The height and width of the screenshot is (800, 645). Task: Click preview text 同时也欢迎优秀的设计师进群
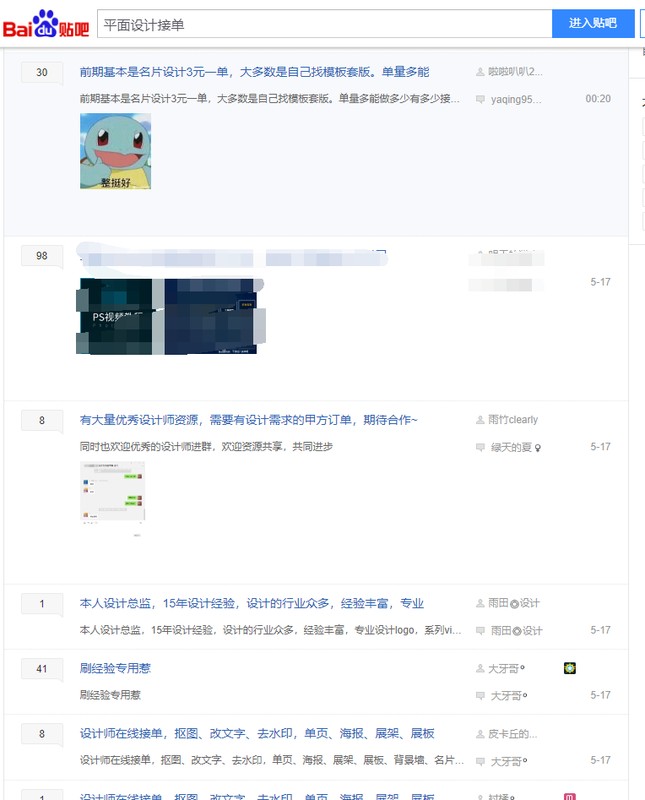tap(206, 447)
